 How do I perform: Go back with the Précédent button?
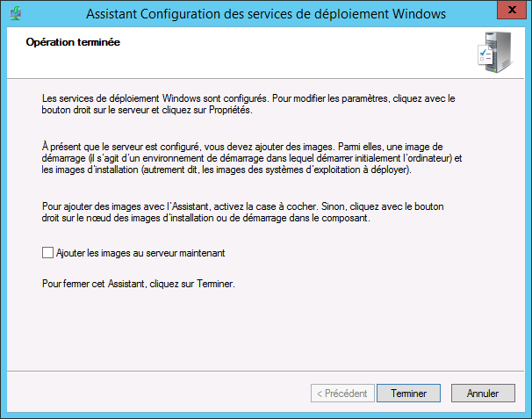pyautogui.click(x=342, y=394)
